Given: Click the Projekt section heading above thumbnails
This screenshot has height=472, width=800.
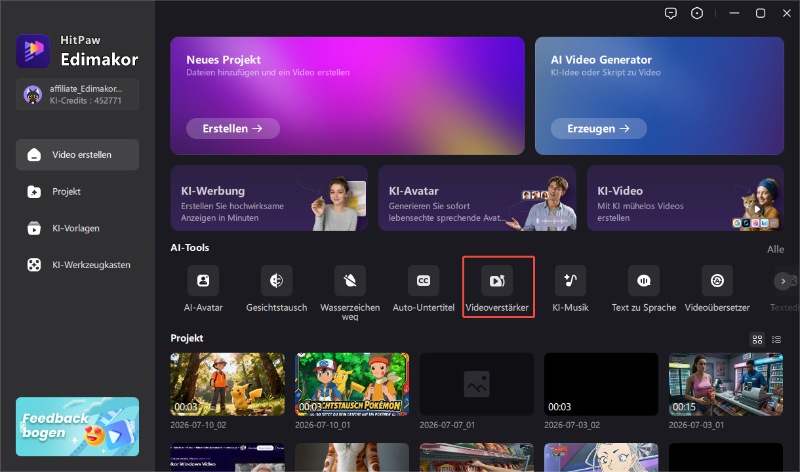Looking at the screenshot, I should (x=187, y=338).
